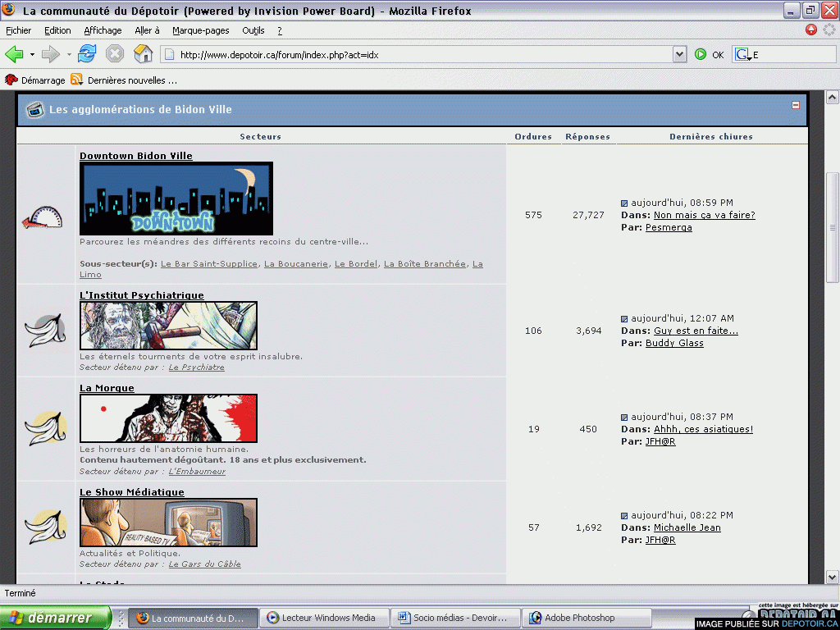Click last post icon for Show Médiatique row

tap(624, 516)
